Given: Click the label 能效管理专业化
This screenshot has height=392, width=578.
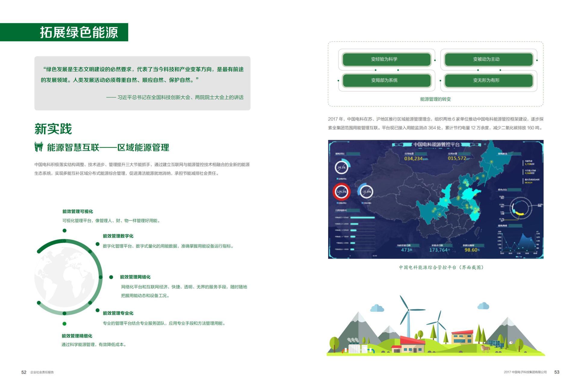Looking at the screenshot, I should 118,313.
